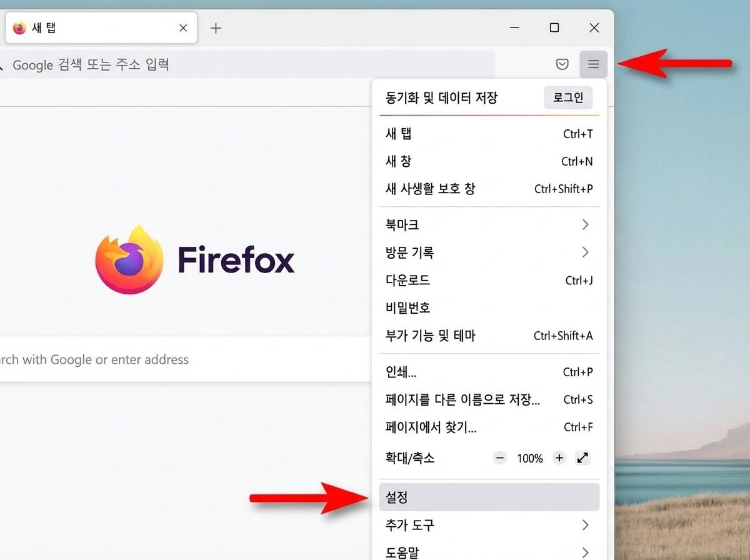750x560 pixels.
Task: Enter fullscreen using the expand arrows icon
Action: 582,458
